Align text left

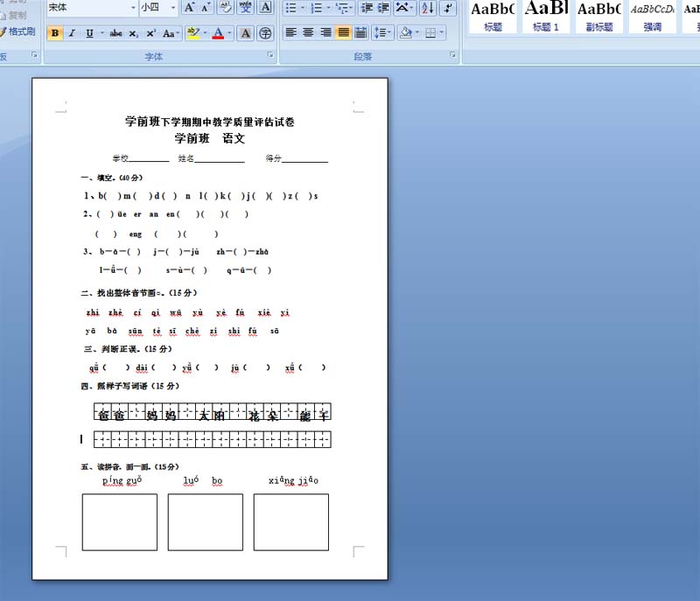(291, 32)
